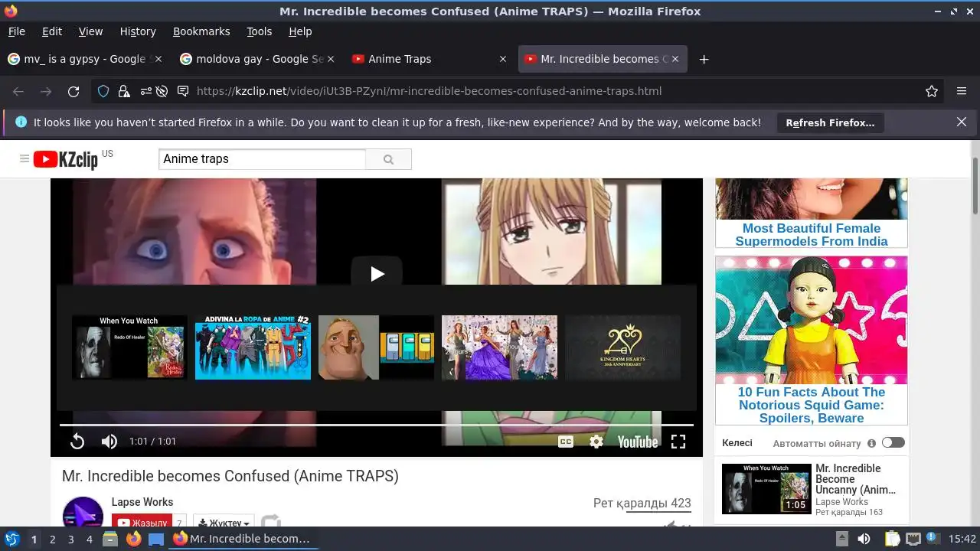Replay the video from the control bar
This screenshot has height=551, width=980.
click(77, 442)
